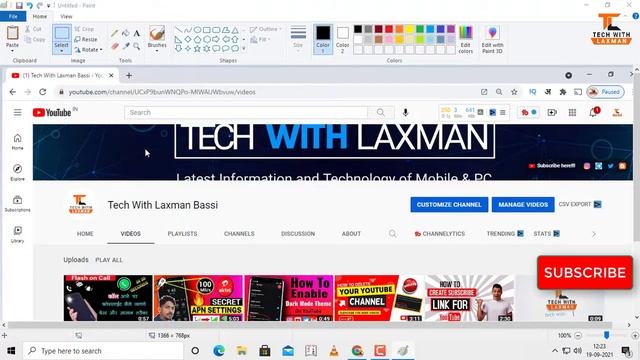Open Microsoft Edge from taskbar
640x360 pixels.
click(x=219, y=351)
